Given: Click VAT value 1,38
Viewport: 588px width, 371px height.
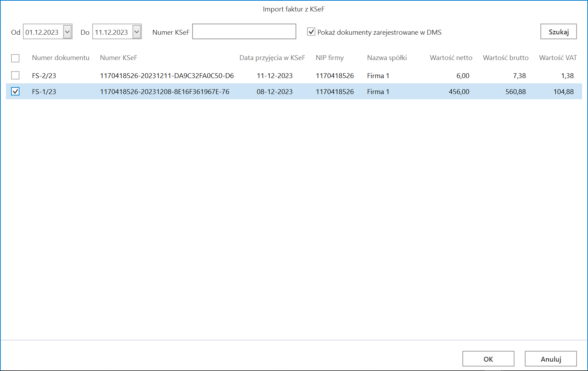Looking at the screenshot, I should coord(568,76).
